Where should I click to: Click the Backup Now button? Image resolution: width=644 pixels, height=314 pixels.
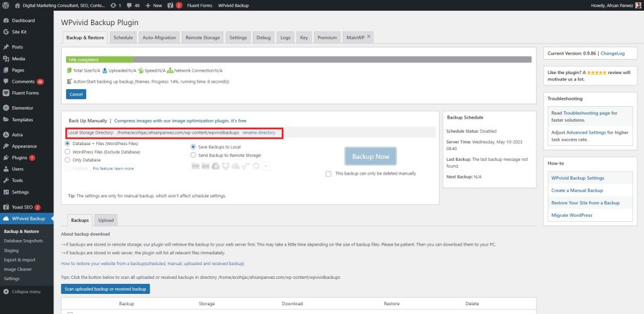(x=370, y=156)
